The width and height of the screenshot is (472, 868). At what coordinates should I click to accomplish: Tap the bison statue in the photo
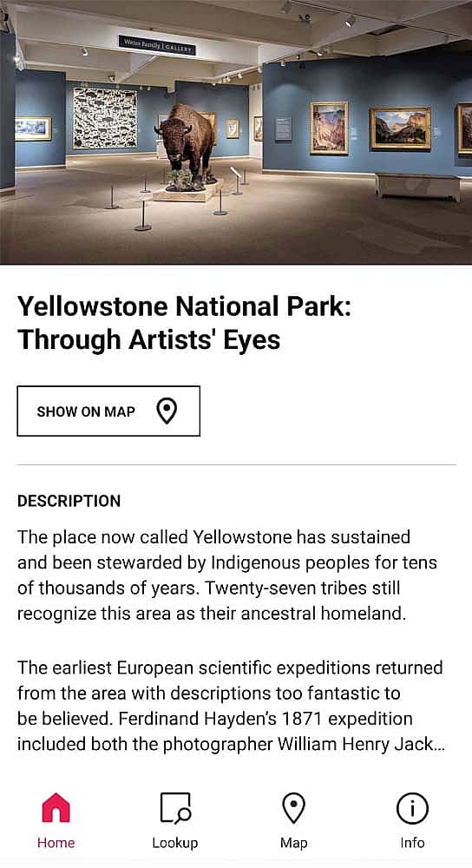coord(187,147)
